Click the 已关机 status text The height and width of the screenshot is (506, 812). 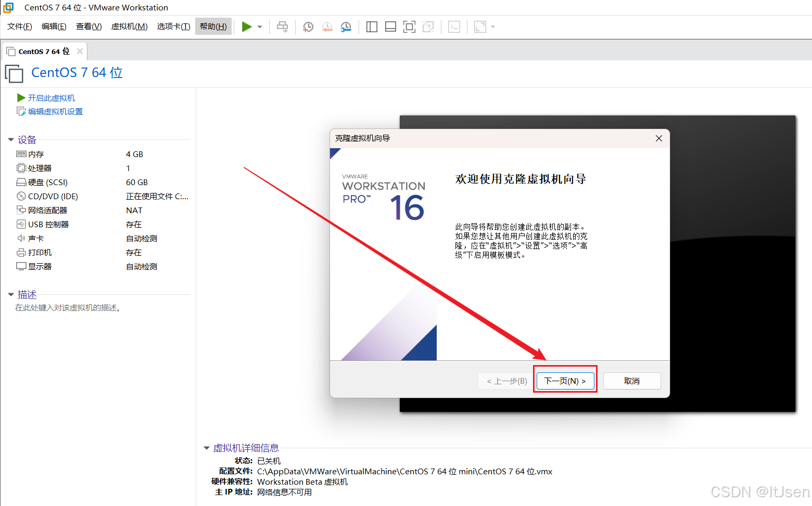tap(269, 461)
